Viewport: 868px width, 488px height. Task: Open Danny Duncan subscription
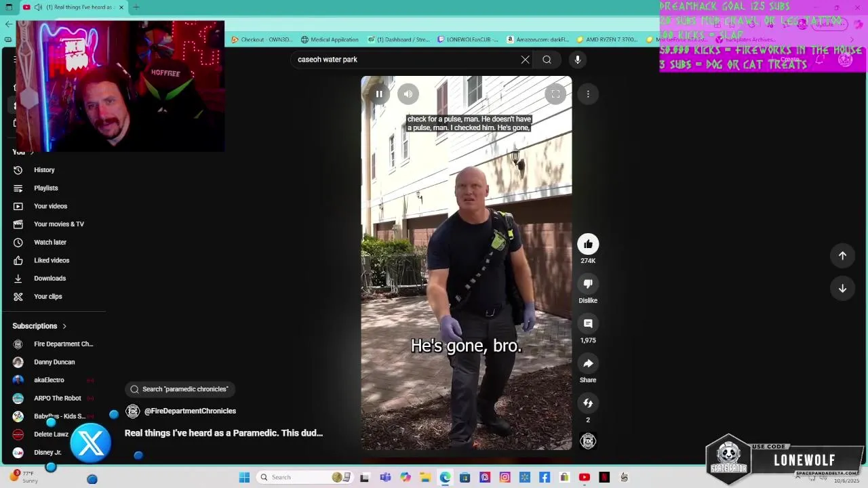pos(54,362)
